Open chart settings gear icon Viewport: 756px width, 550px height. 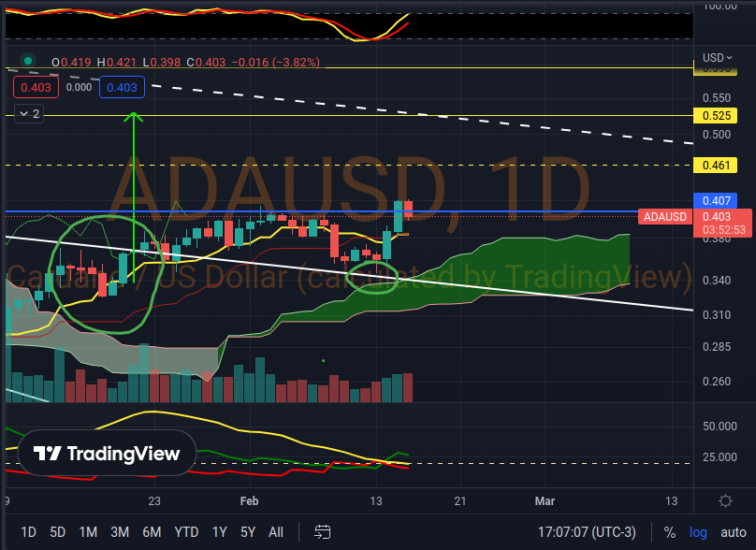click(725, 502)
